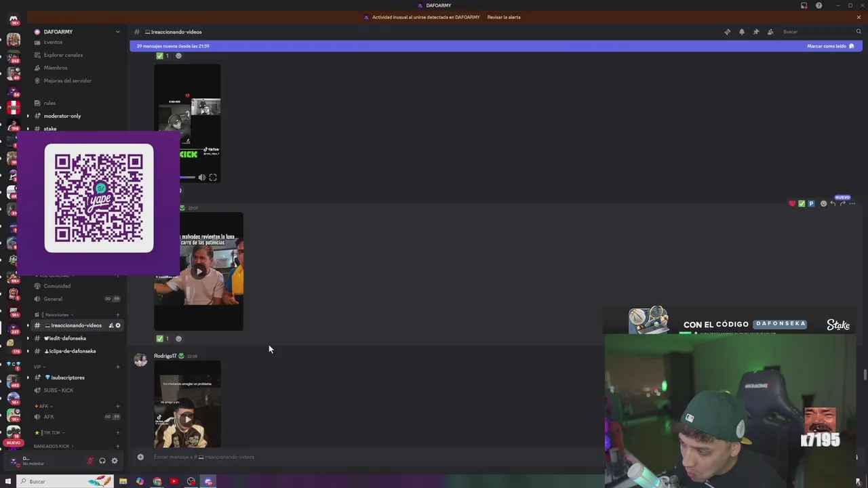
Task: Open user settings gear icon
Action: coord(115,461)
